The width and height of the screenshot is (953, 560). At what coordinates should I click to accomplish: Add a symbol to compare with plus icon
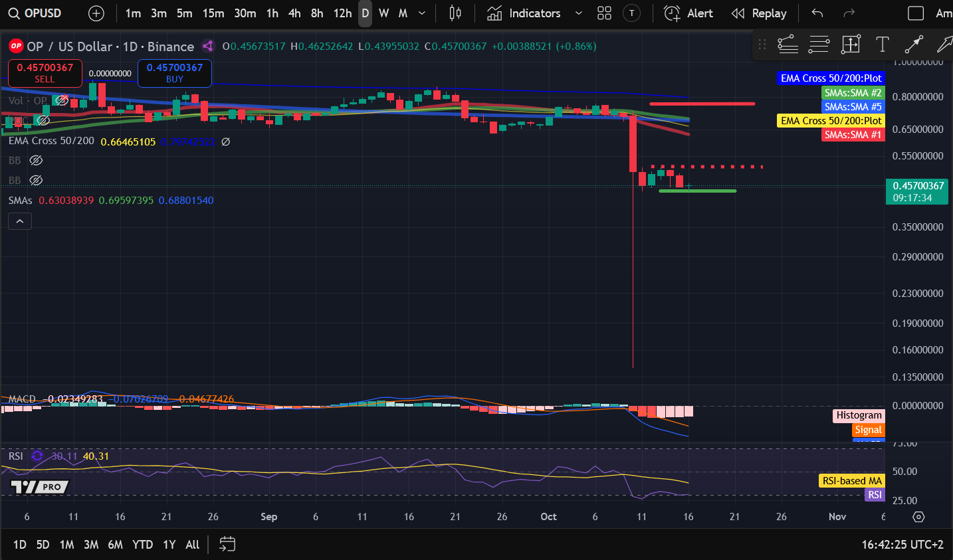96,13
